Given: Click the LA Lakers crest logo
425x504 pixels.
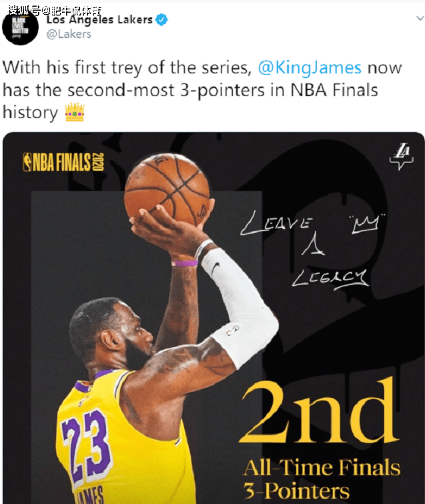Looking at the screenshot, I should [x=402, y=156].
